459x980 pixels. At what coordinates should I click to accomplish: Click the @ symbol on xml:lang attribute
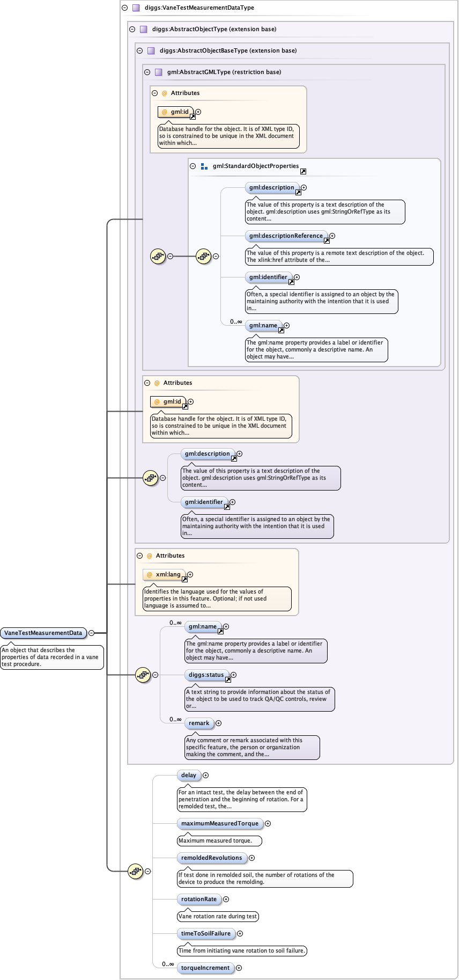pos(150,575)
